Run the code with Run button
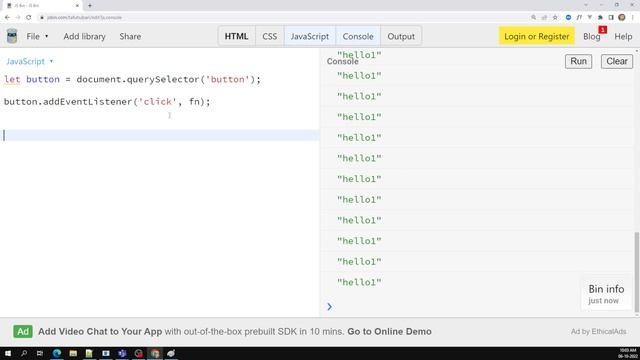 coord(578,61)
